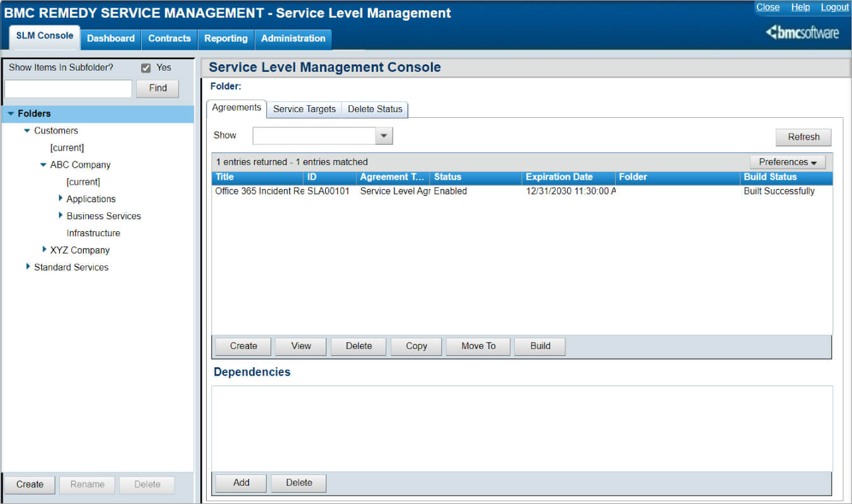
Task: Open the Delete Status tab
Action: (375, 109)
